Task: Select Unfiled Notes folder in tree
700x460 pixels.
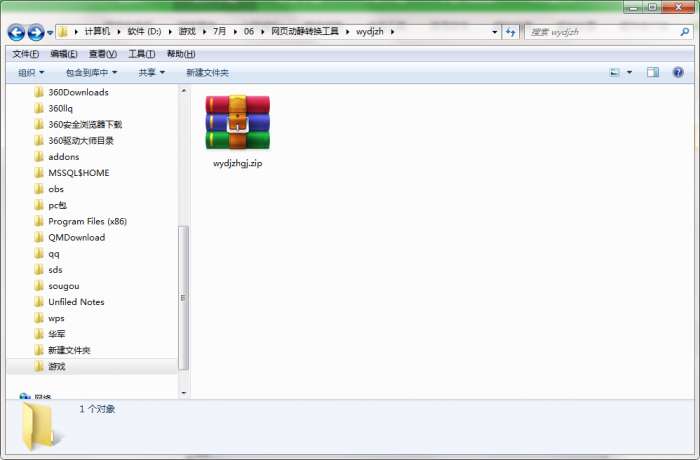Action: (x=76, y=302)
